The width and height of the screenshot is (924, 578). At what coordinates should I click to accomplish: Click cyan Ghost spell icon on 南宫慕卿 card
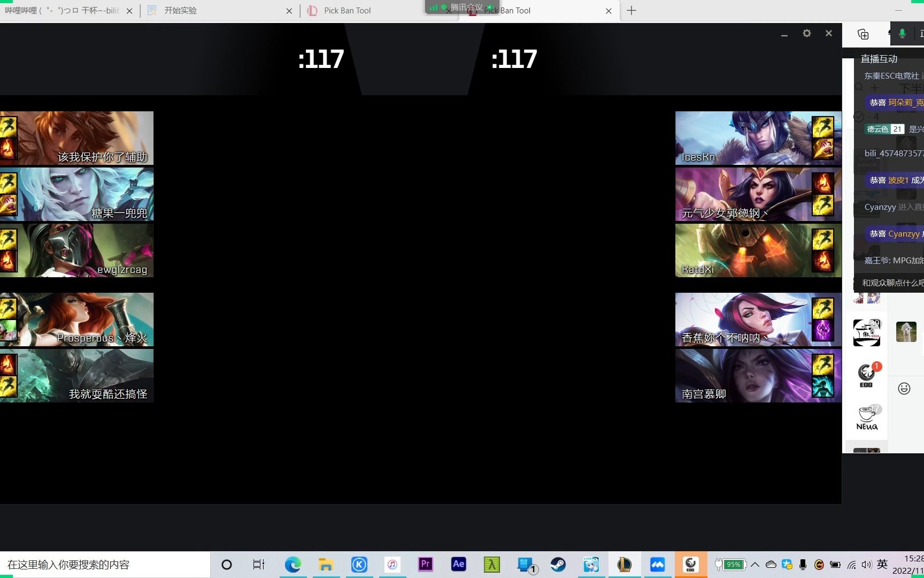click(x=822, y=386)
